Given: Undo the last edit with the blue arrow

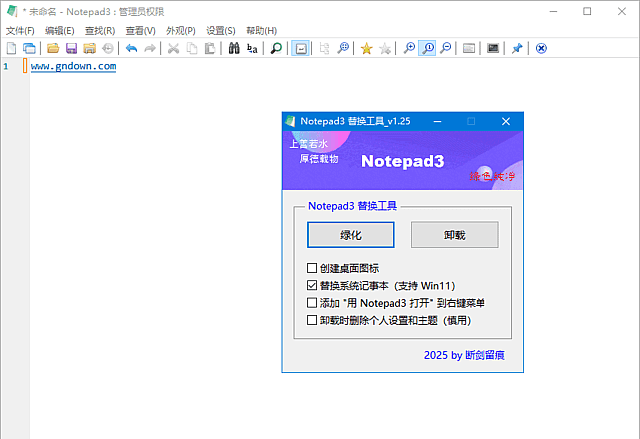Looking at the screenshot, I should pyautogui.click(x=131, y=49).
